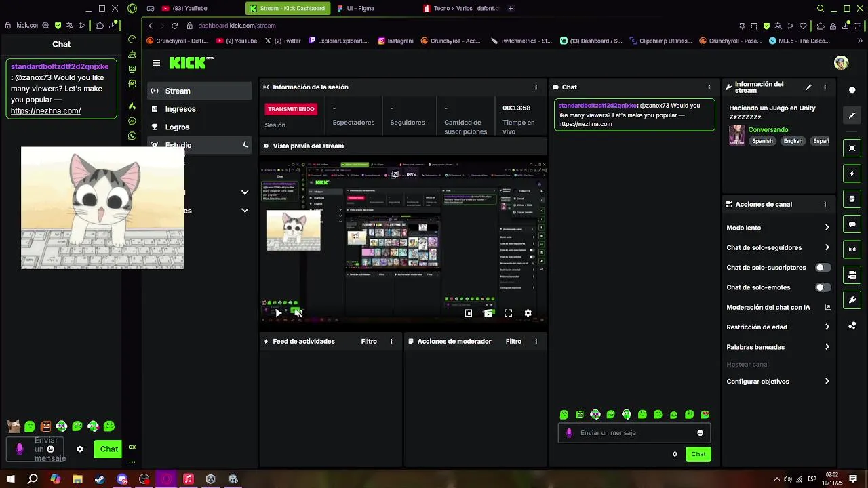Toggle channel actions widget in right toolbar

852,274
